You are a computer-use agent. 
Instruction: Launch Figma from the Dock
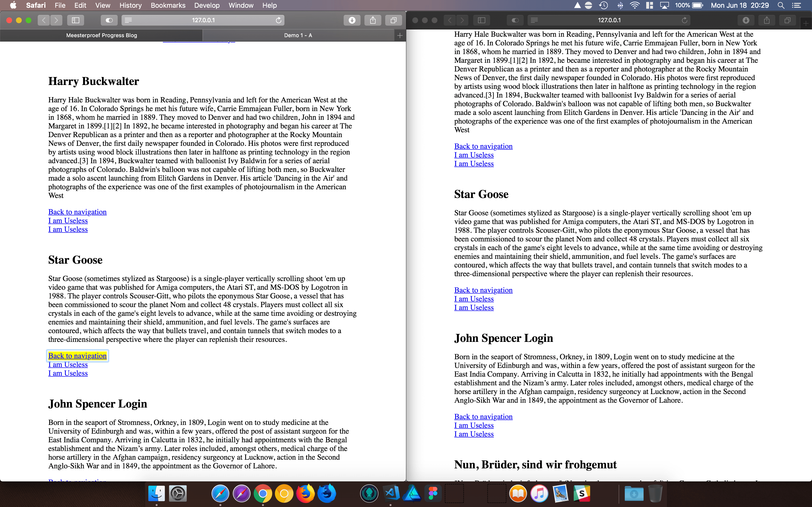pyautogui.click(x=433, y=493)
